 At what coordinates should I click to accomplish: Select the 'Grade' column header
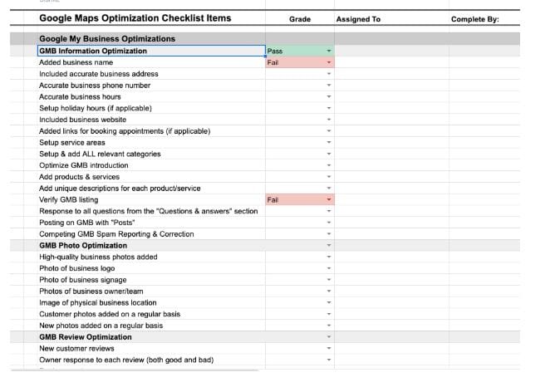(300, 19)
